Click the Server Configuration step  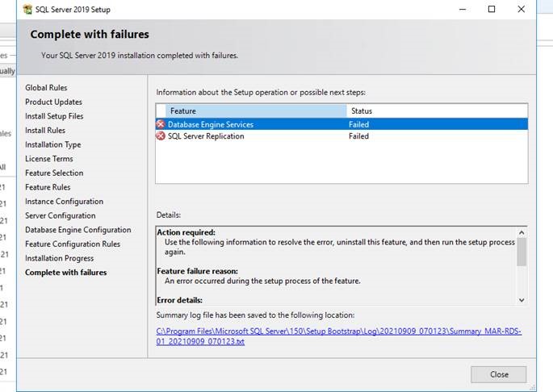61,215
